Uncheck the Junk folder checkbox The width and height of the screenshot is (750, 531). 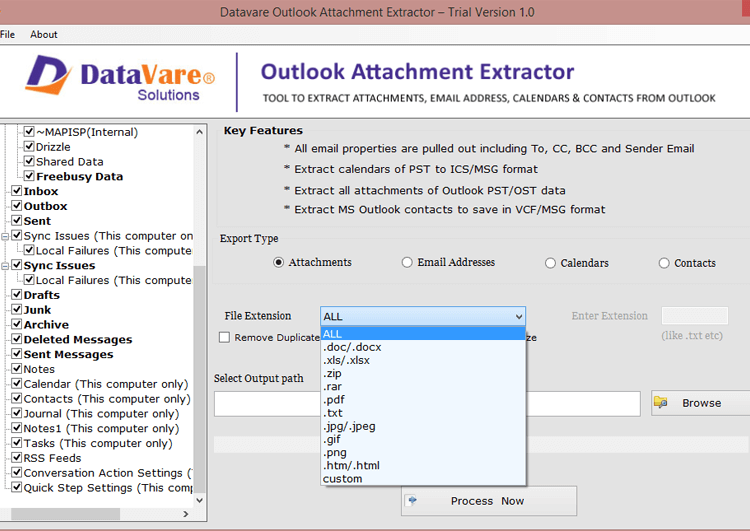17,310
